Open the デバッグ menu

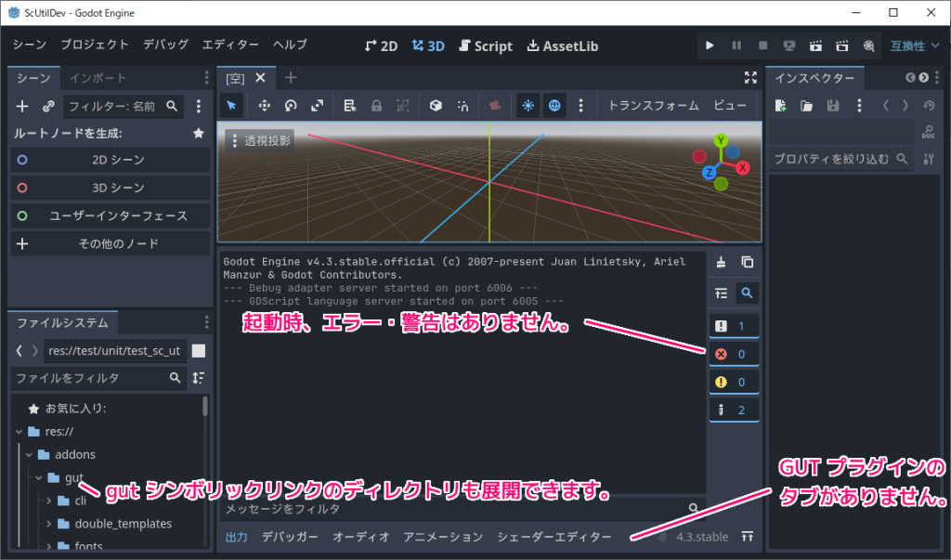(165, 45)
